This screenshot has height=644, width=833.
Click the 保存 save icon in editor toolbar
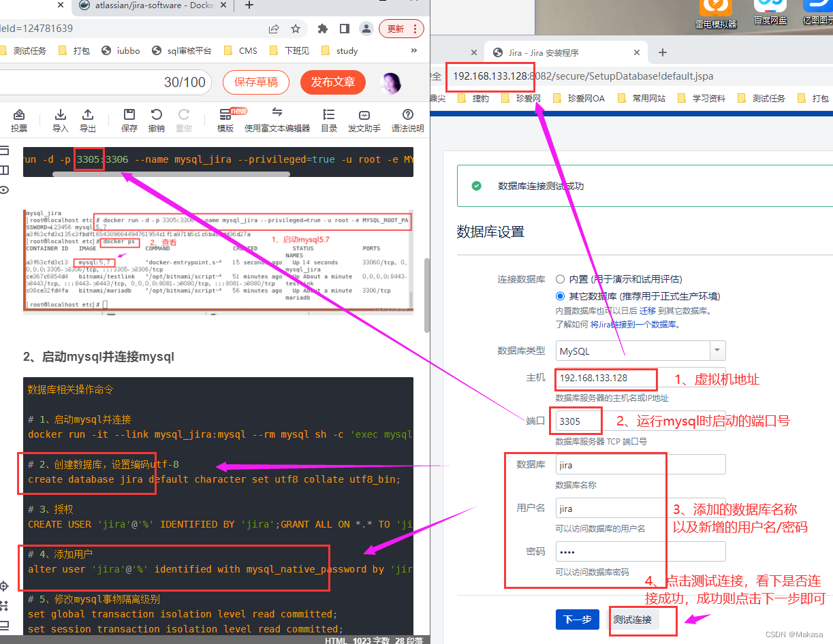coord(129,120)
